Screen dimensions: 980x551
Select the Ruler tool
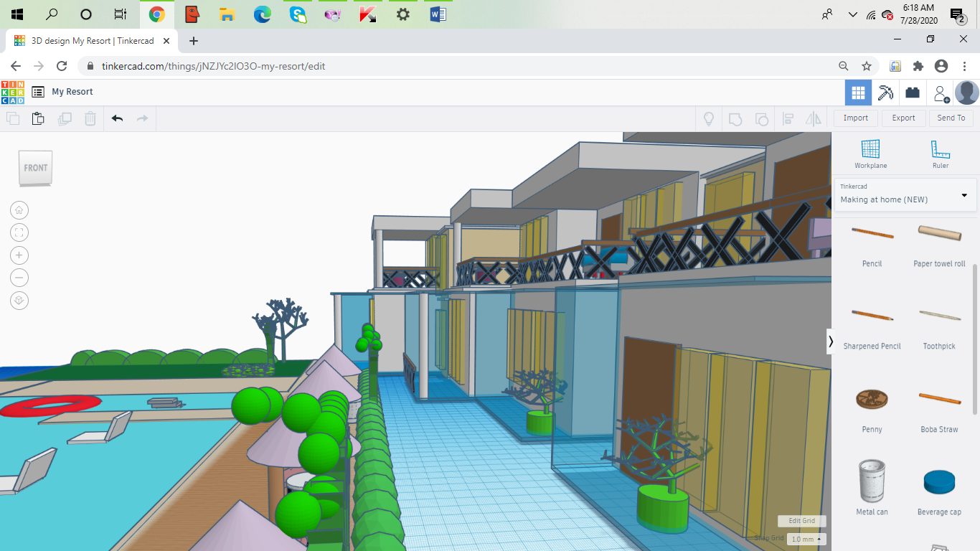pos(941,154)
